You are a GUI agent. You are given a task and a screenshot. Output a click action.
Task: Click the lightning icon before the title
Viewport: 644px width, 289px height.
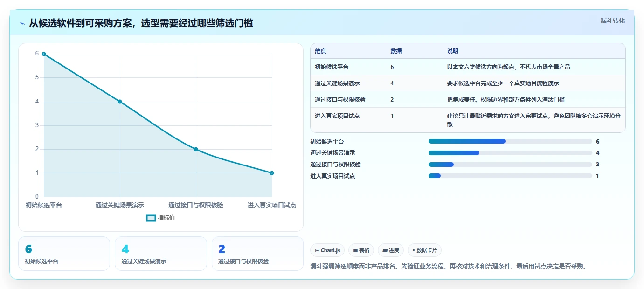(22, 23)
